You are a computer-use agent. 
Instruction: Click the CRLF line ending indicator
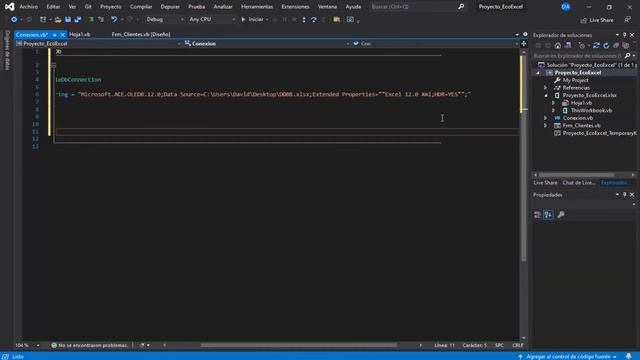518,345
